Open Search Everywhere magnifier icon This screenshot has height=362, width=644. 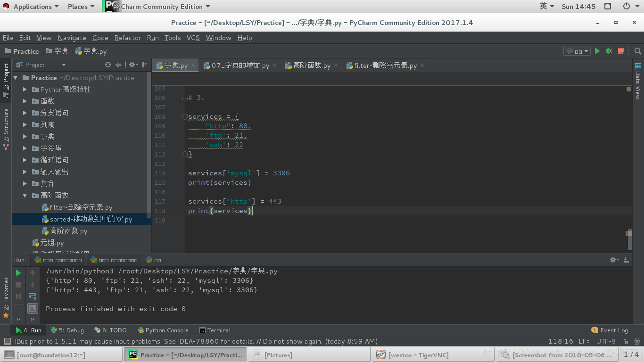[638, 51]
